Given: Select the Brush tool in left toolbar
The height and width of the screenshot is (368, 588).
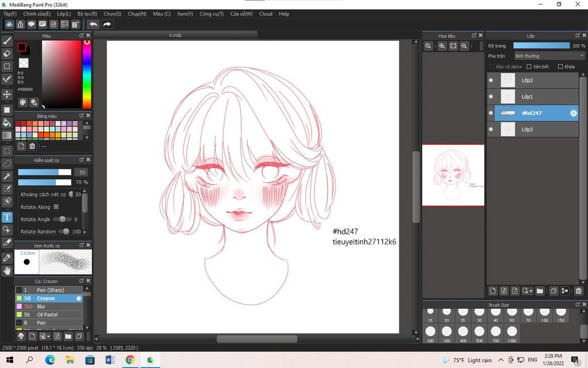Looking at the screenshot, I should coord(7,41).
